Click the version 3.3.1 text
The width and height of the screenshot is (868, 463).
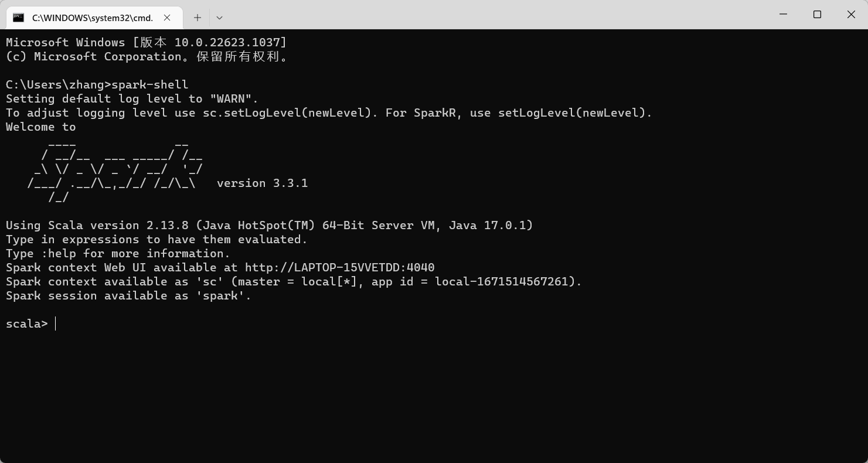[262, 183]
